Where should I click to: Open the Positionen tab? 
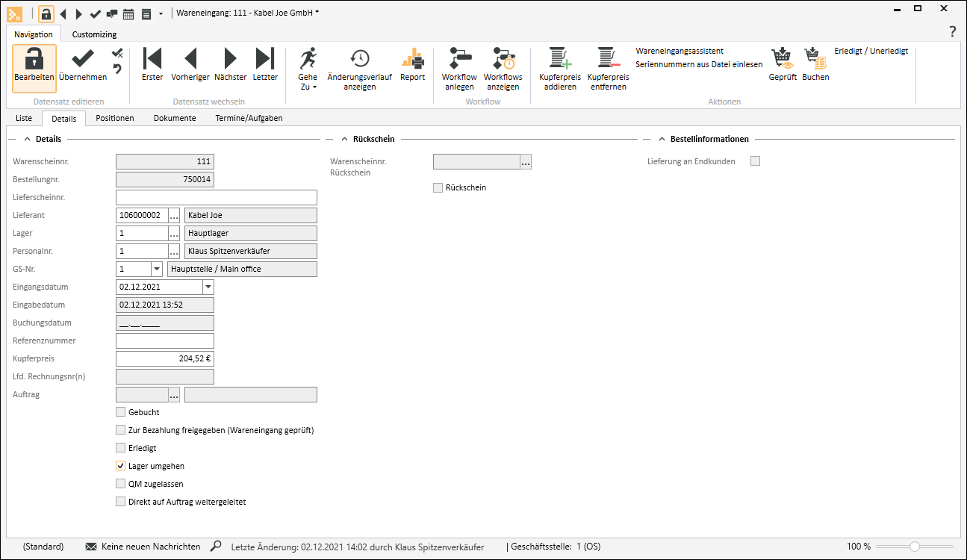click(115, 118)
